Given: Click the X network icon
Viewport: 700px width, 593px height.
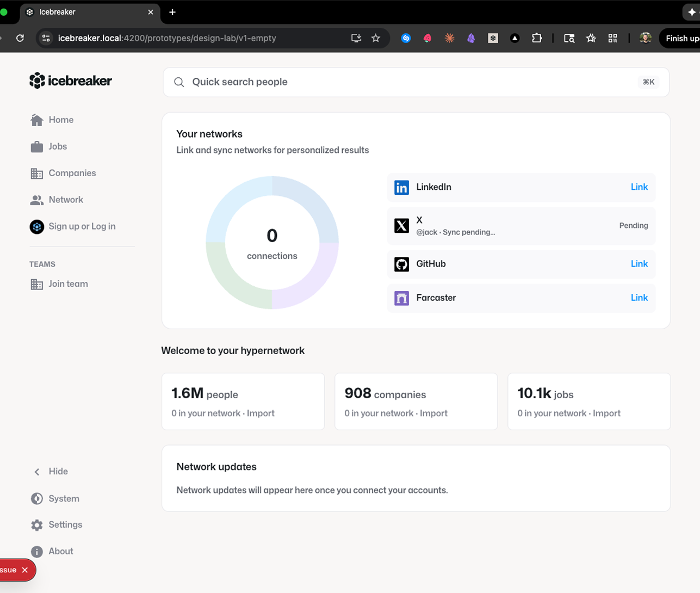Looking at the screenshot, I should (x=401, y=226).
